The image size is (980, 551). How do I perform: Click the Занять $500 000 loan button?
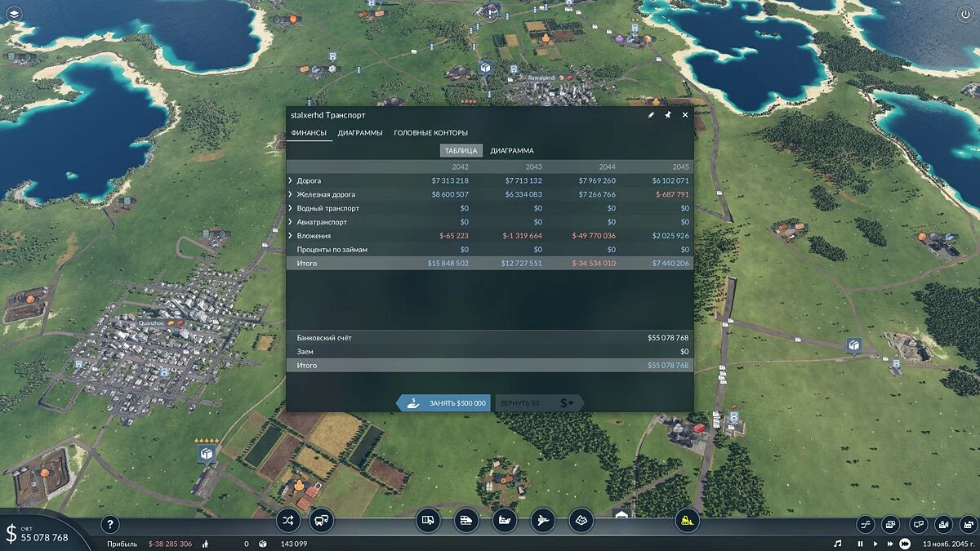[444, 403]
